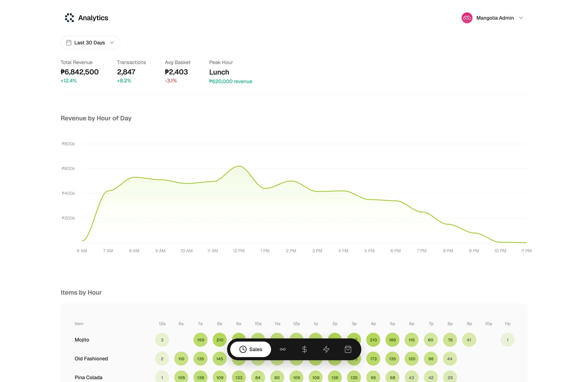Click the 12 PM peak on the revenue chart
Viewport: 588px width, 382px height.
(239, 167)
